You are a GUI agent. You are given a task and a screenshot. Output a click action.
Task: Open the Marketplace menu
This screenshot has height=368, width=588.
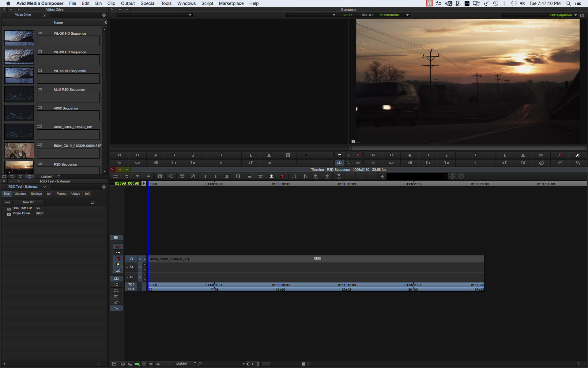pyautogui.click(x=231, y=3)
